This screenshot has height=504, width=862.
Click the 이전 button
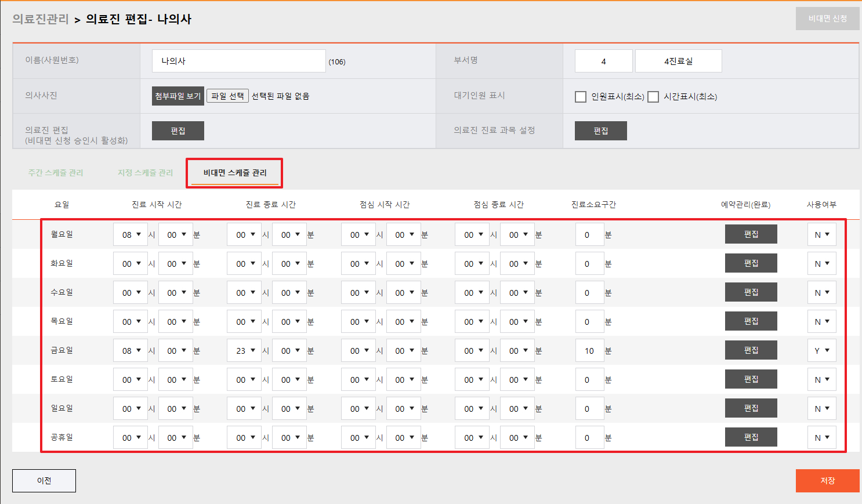44,481
